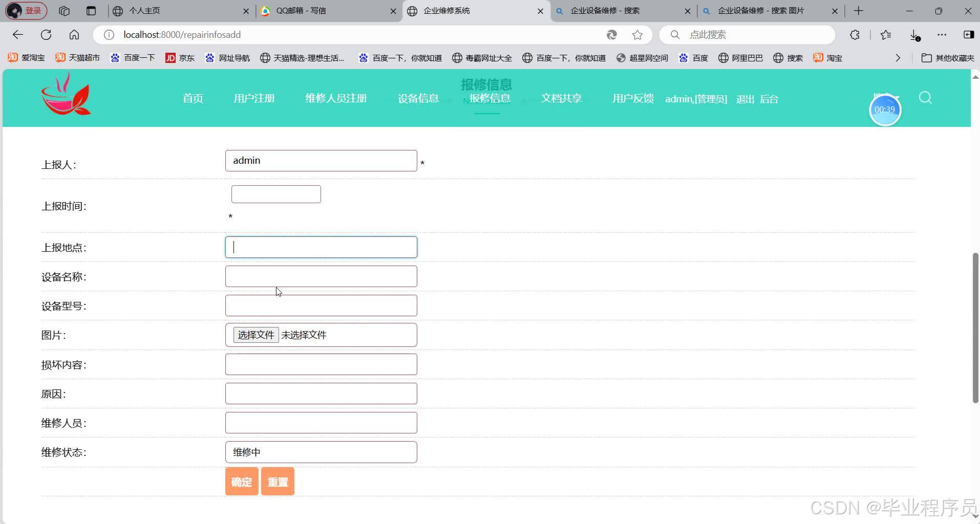Open the 京东 bookmark
Viewport: 980px width, 524px height.
click(x=180, y=58)
